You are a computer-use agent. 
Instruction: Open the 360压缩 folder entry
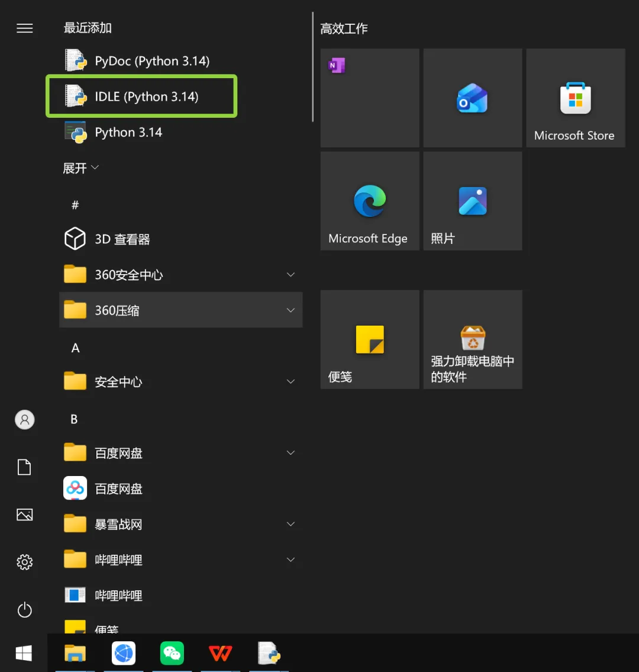tap(180, 310)
